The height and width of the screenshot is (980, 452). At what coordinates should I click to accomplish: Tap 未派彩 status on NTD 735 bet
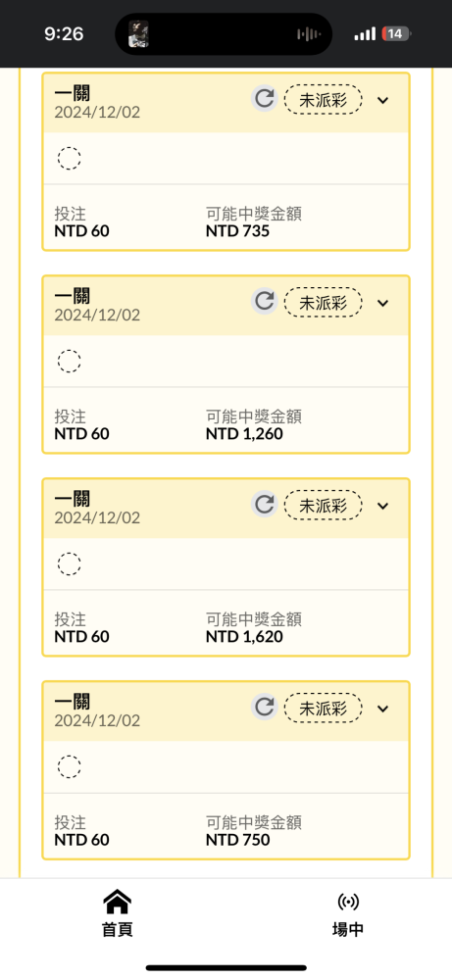click(324, 100)
